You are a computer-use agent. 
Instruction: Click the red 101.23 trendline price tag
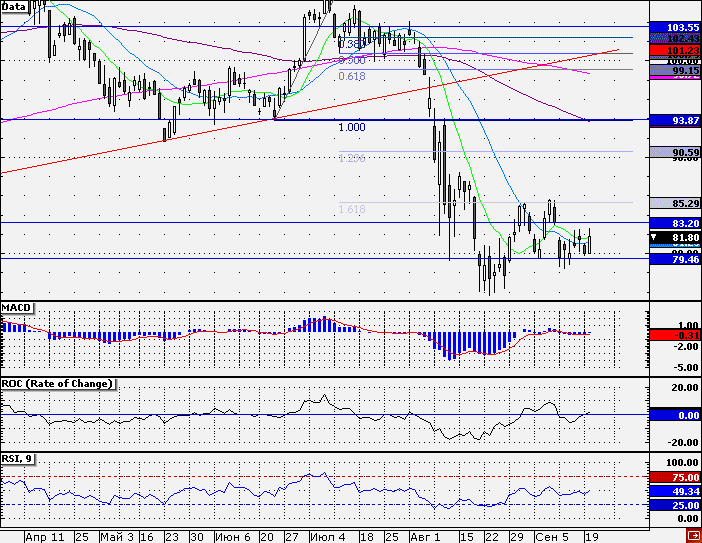pyautogui.click(x=672, y=50)
